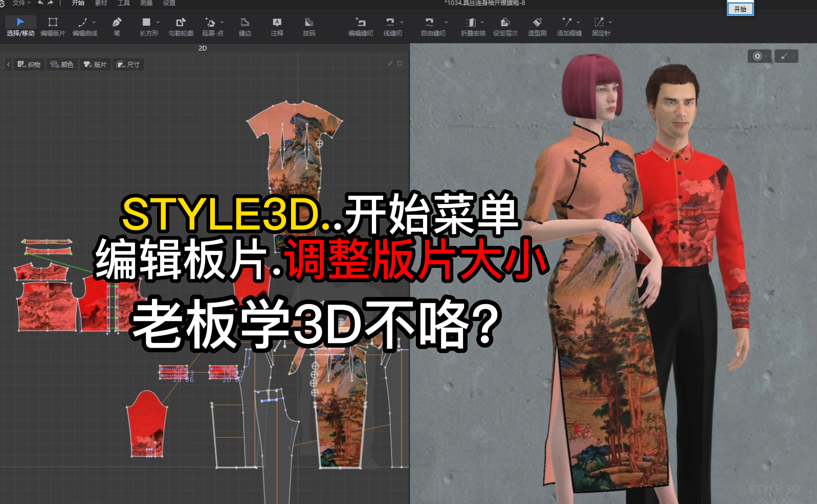The height and width of the screenshot is (504, 817).
Task: Select the 折叠安排 (Fold Arrangement) tool
Action: point(473,27)
